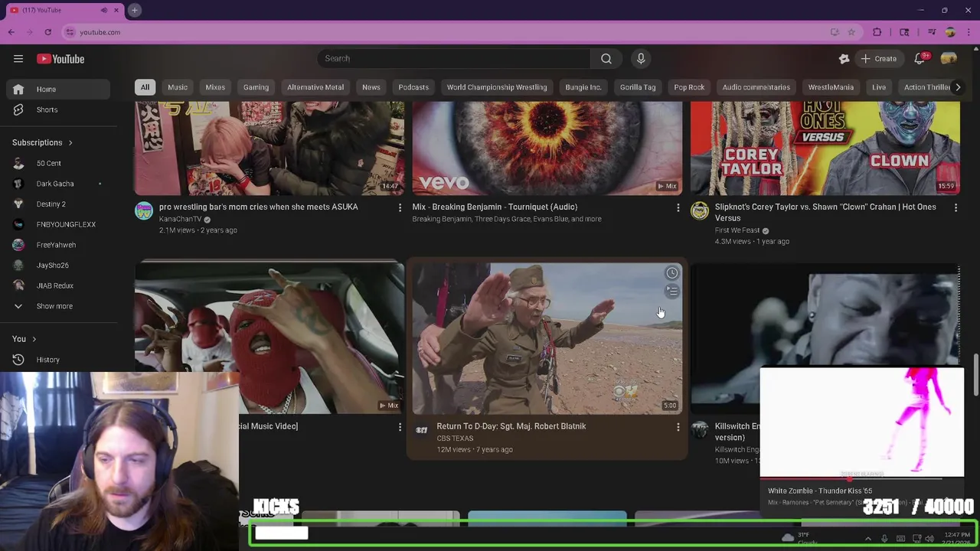980x551 pixels.
Task: Open the JIAB Redux subscription
Action: click(58, 285)
